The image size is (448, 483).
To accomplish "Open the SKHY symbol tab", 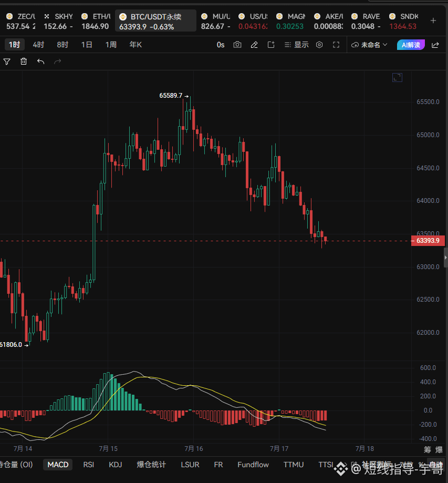I will 58,21.
